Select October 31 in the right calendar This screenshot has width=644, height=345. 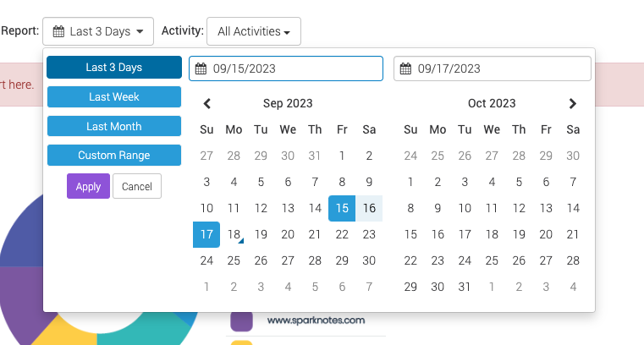pos(465,287)
